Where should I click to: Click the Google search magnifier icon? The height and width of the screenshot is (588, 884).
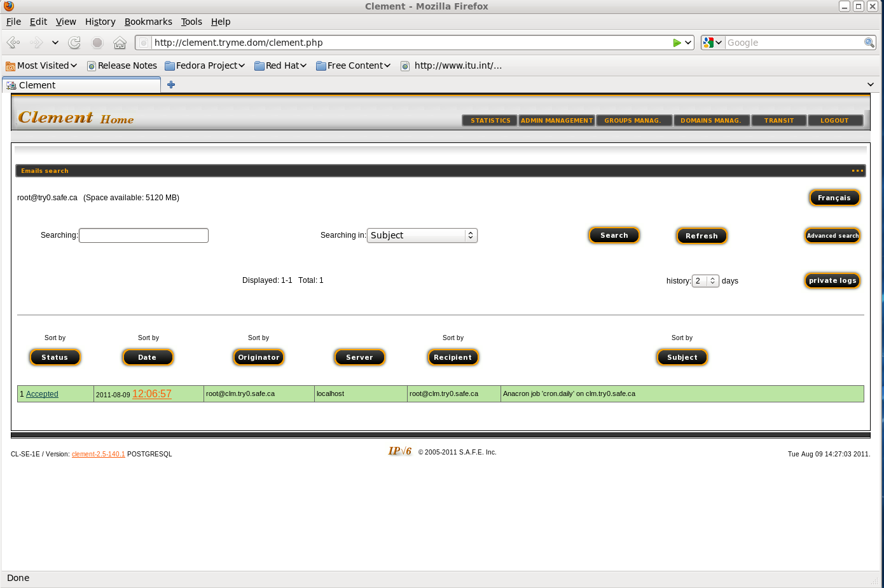869,43
